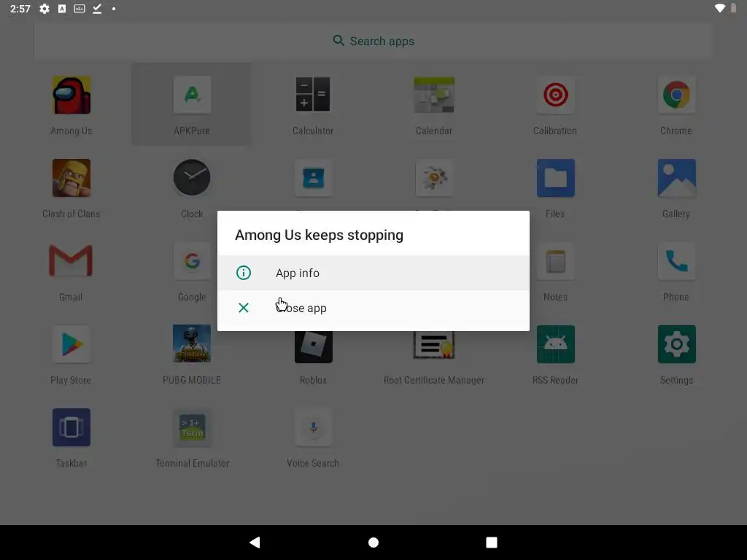The height and width of the screenshot is (560, 747).
Task: Click the Search apps field
Action: (x=373, y=41)
